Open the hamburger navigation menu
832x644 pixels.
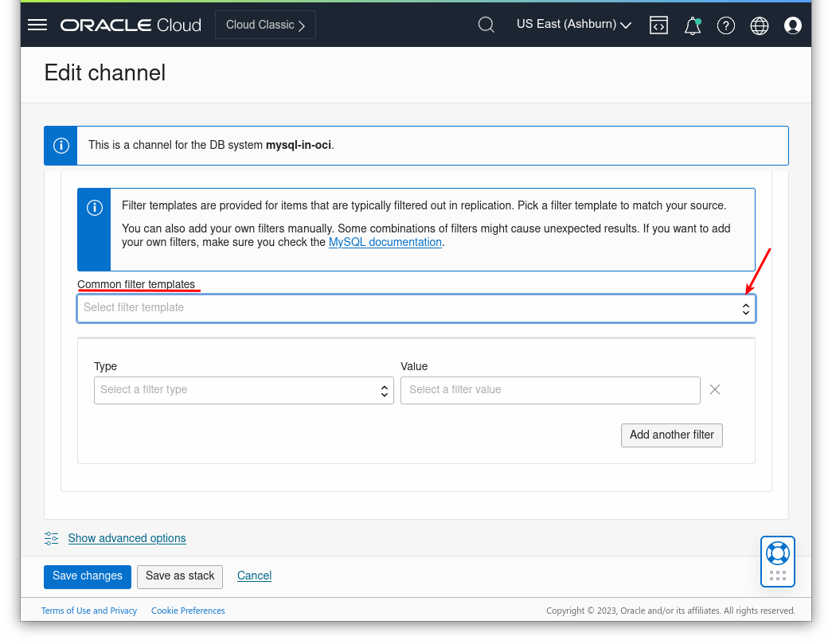37,25
